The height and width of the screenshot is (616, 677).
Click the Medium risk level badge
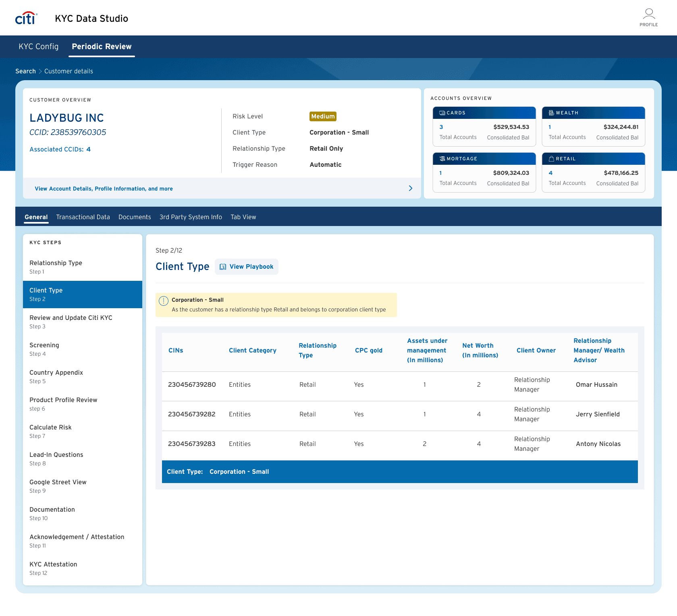point(323,116)
